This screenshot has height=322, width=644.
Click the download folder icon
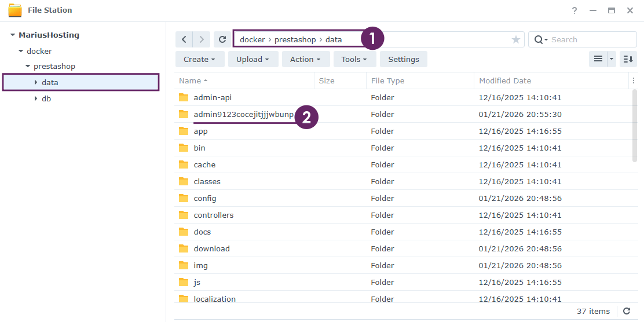point(183,249)
